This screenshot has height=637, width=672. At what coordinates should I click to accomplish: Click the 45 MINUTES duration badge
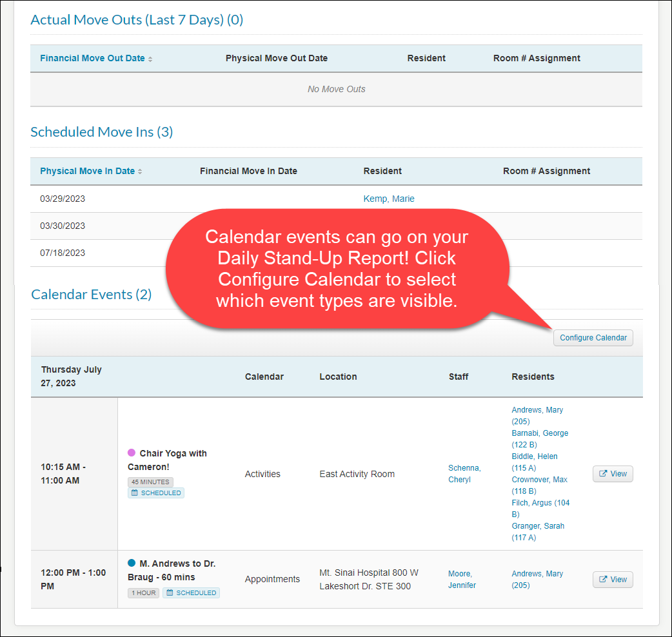[150, 482]
